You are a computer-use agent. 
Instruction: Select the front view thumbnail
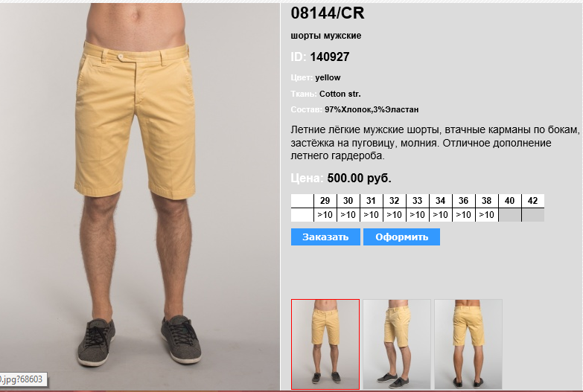[325, 344]
